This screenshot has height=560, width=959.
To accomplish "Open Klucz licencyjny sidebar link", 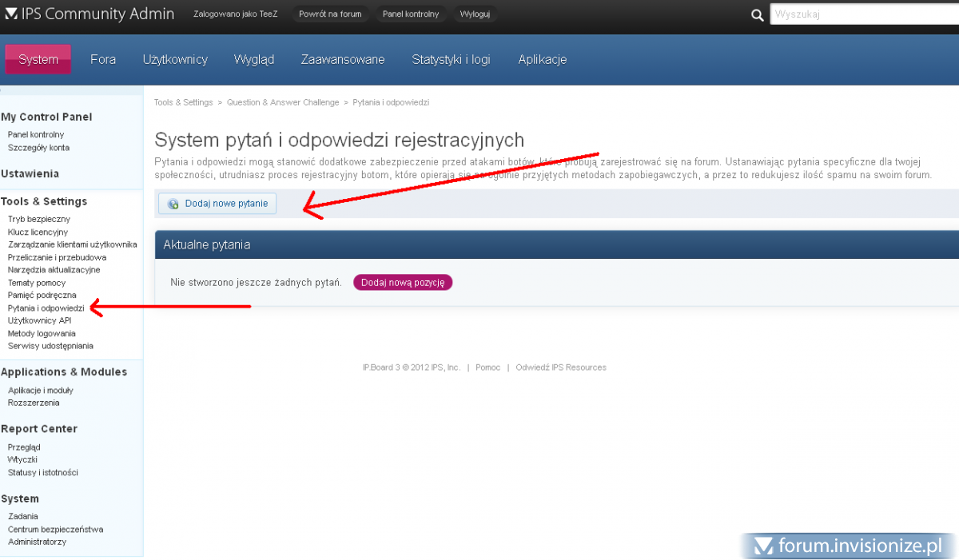I will point(38,232).
